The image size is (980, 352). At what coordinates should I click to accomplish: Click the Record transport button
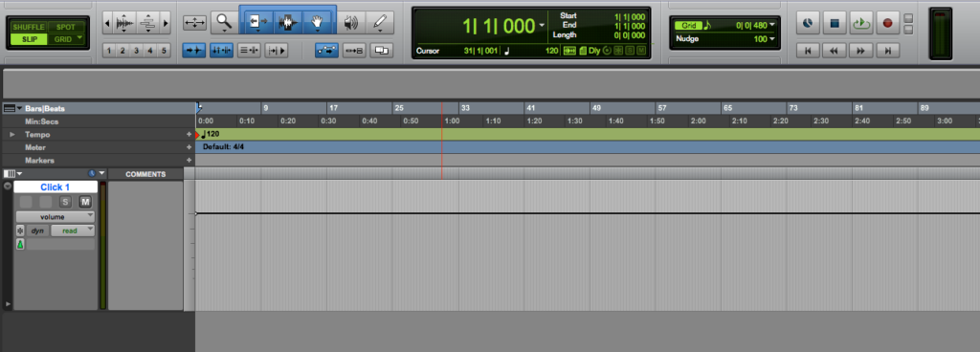pyautogui.click(x=887, y=23)
